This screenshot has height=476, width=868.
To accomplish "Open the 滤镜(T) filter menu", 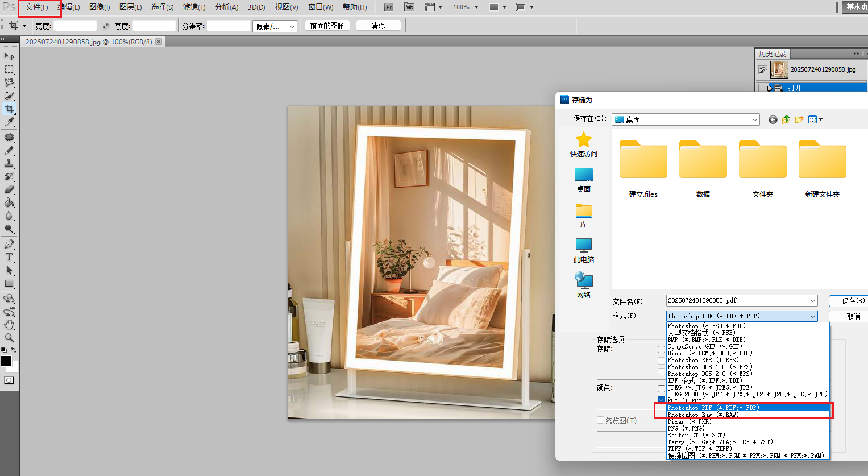I will pyautogui.click(x=194, y=7).
